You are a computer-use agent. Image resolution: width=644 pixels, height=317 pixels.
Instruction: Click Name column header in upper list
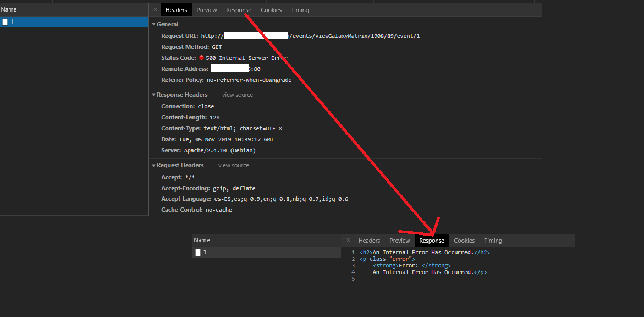(x=74, y=9)
